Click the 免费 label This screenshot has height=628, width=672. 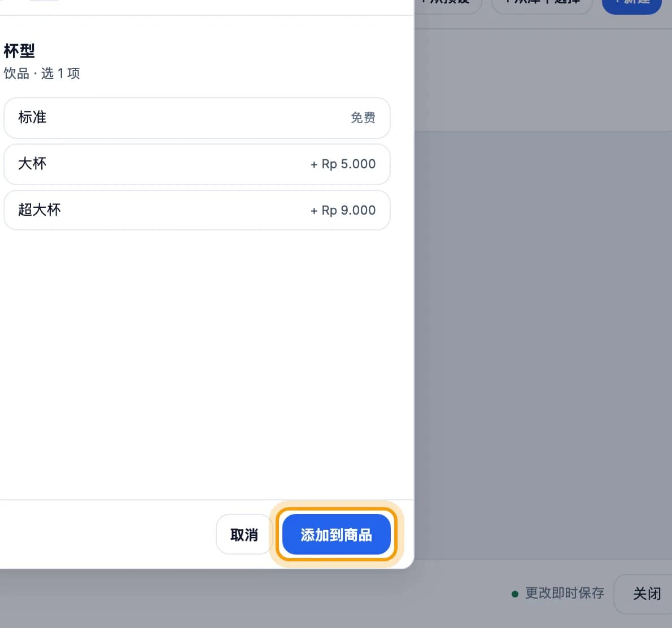coord(363,118)
